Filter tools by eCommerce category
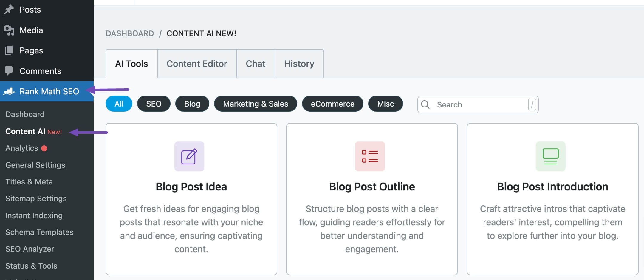Image resolution: width=644 pixels, height=280 pixels. pyautogui.click(x=333, y=104)
